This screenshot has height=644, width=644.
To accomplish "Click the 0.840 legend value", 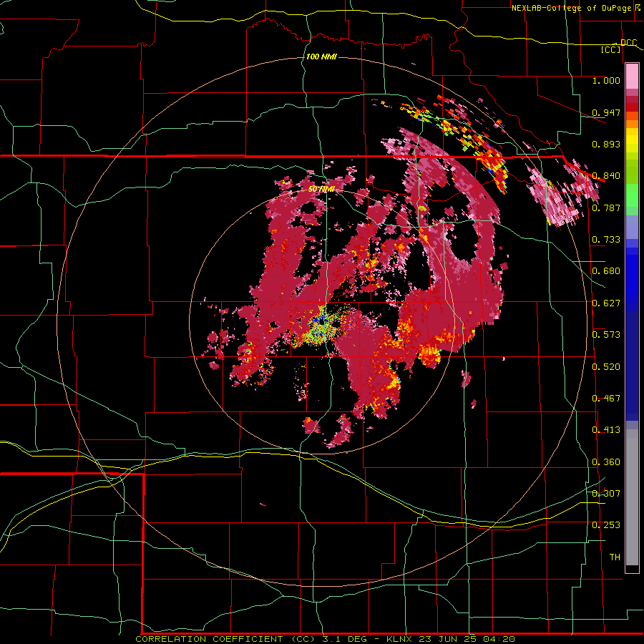I will click(606, 176).
